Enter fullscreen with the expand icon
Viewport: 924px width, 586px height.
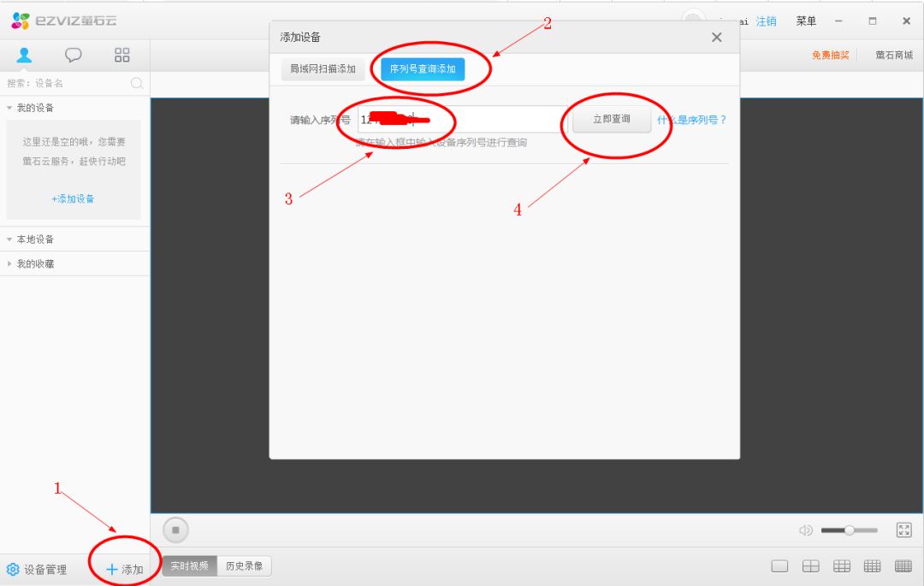coord(903,530)
